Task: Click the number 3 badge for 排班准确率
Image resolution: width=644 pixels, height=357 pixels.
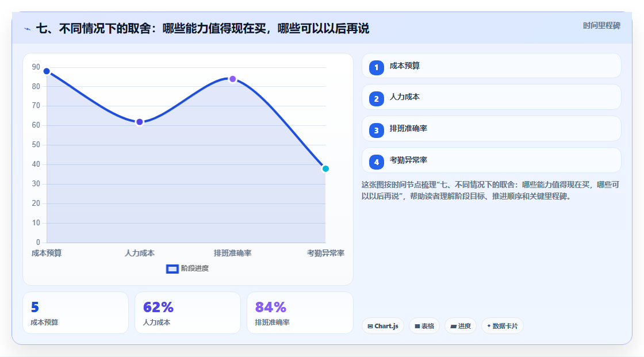Action: 376,130
